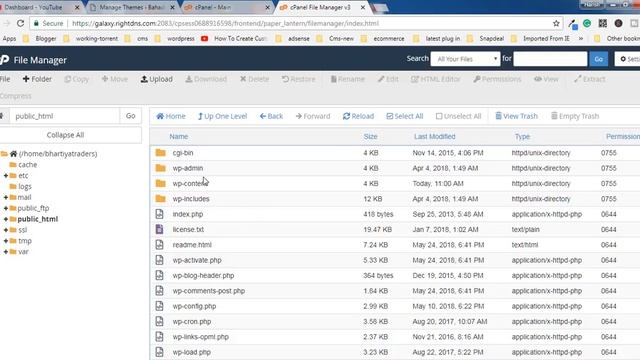Select the wp-admin folder icon
The image size is (640, 360).
click(x=160, y=168)
